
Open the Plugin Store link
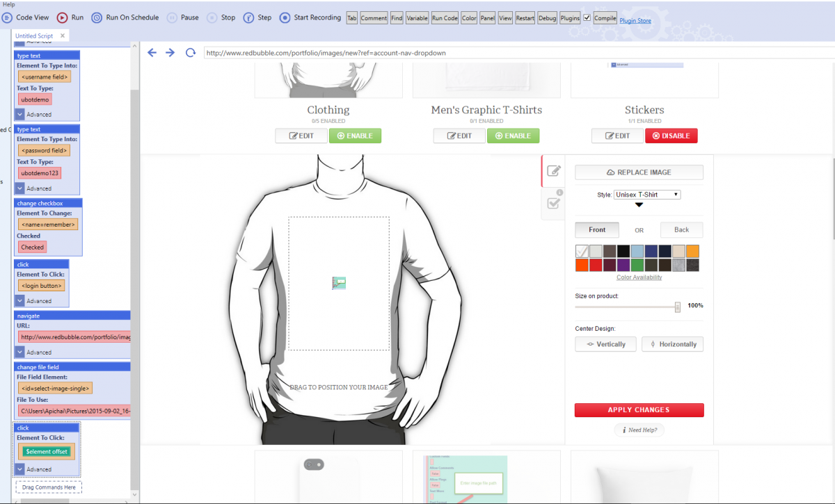tap(635, 21)
